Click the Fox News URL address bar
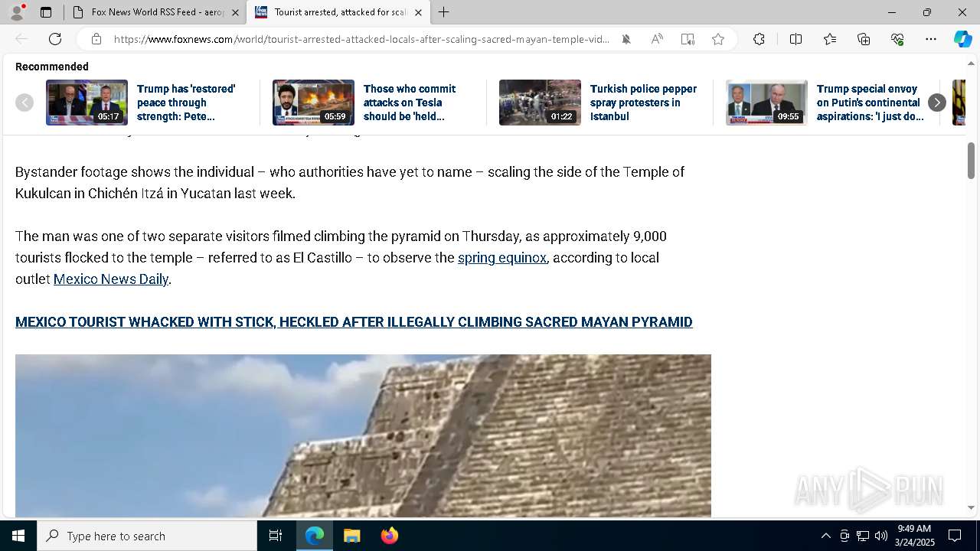 point(361,39)
